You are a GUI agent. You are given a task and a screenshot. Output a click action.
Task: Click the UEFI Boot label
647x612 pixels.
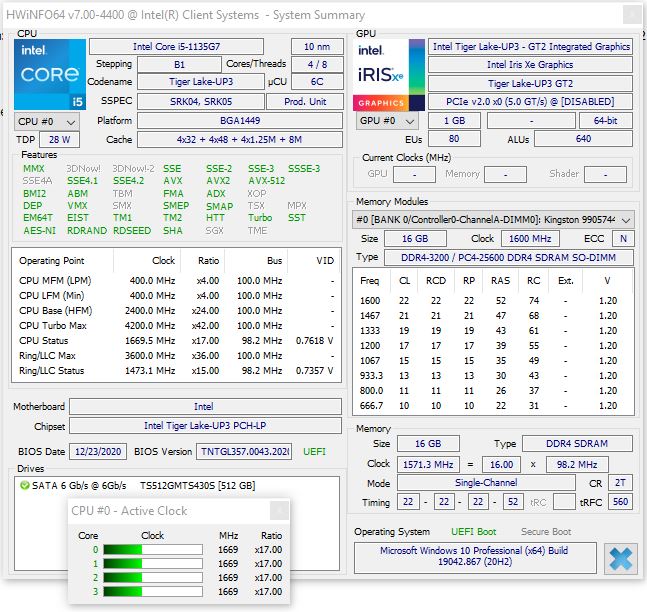(x=473, y=532)
